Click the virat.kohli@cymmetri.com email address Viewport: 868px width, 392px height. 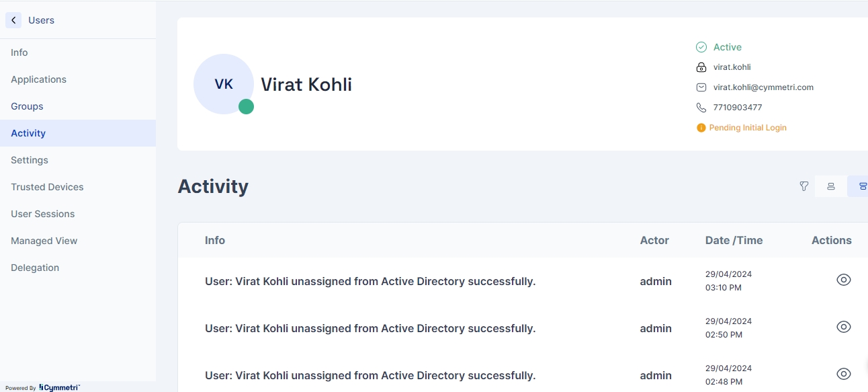[x=763, y=87]
